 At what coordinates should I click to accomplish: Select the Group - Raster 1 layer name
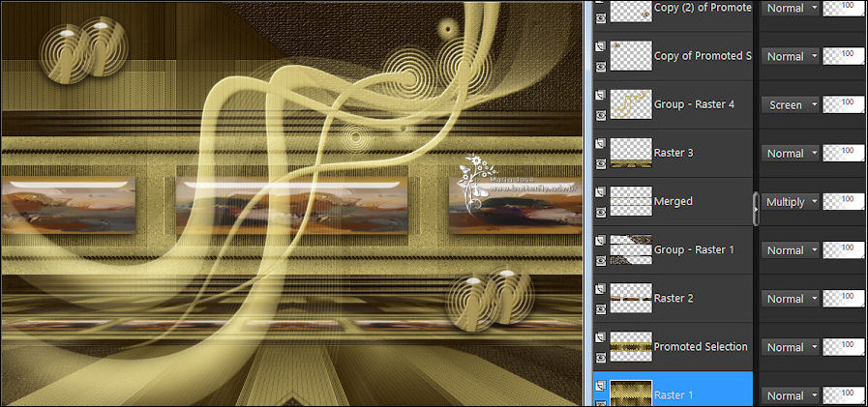point(694,249)
